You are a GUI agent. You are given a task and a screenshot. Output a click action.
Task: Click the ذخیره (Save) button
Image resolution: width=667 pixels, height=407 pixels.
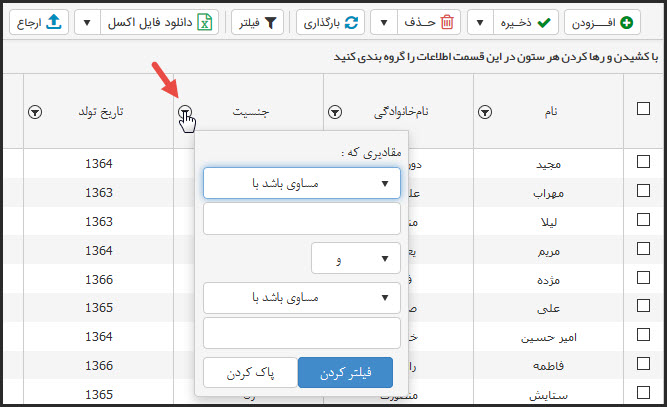pyautogui.click(x=526, y=22)
